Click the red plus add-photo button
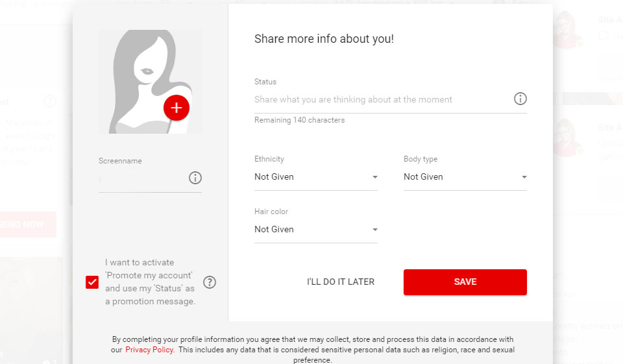 pos(176,108)
